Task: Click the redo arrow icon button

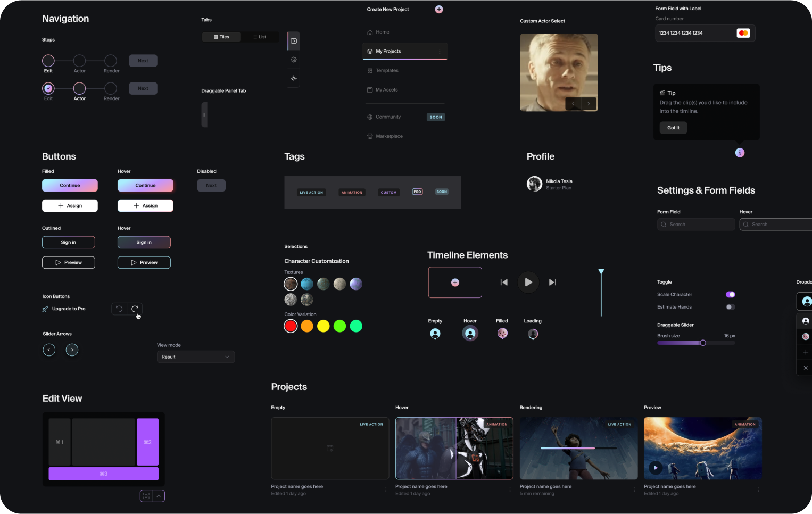Action: 135,309
